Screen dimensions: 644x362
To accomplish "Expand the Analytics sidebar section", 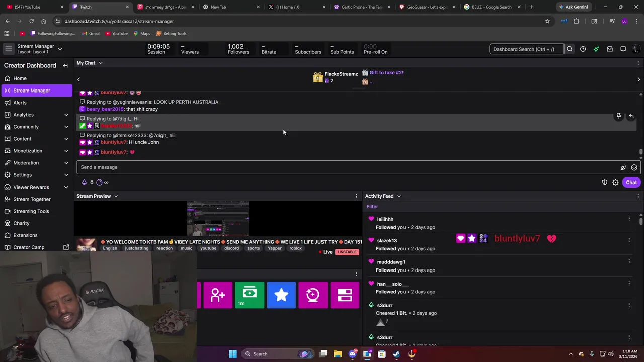I will pos(66,115).
